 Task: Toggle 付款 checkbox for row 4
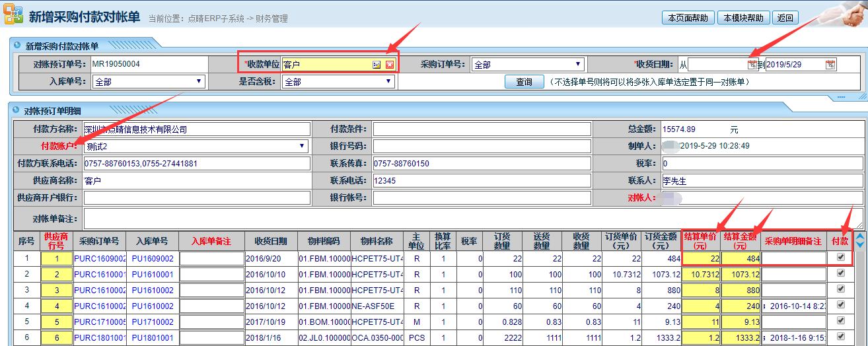coord(840,305)
